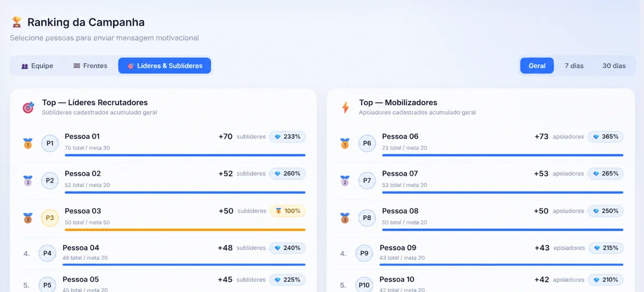Click the 260% diamond badge
Viewport: 644px width, 292px height.
pos(288,174)
